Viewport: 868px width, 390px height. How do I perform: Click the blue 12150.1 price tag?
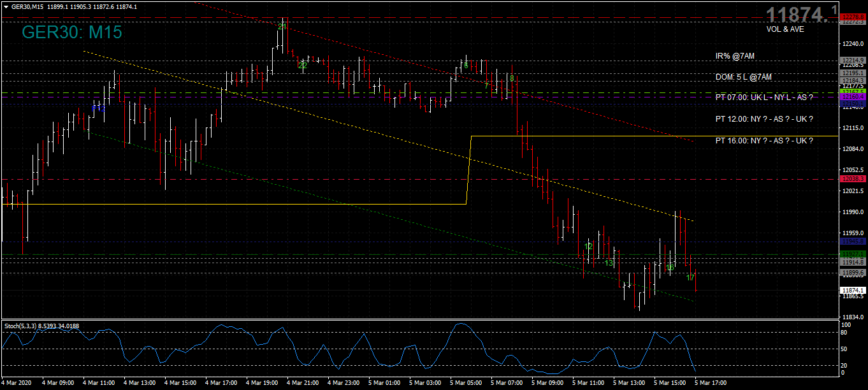click(851, 103)
